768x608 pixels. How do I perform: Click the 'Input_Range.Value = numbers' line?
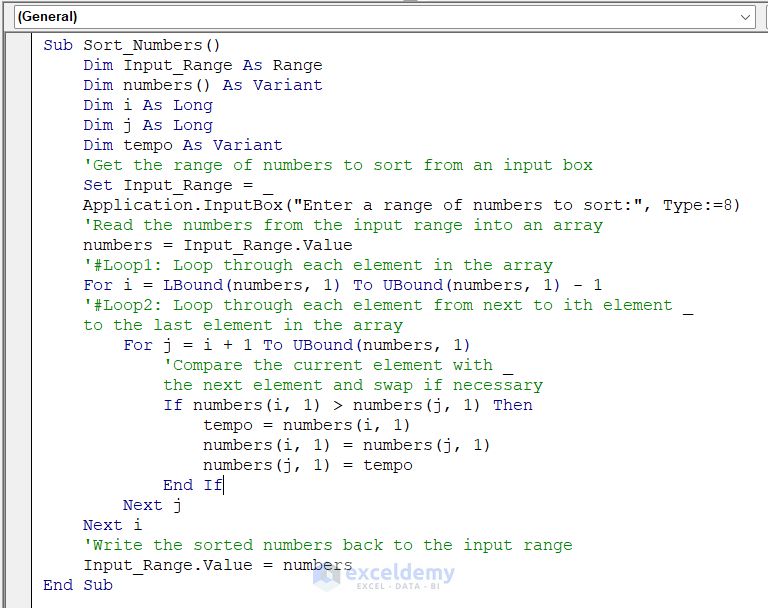[217, 565]
